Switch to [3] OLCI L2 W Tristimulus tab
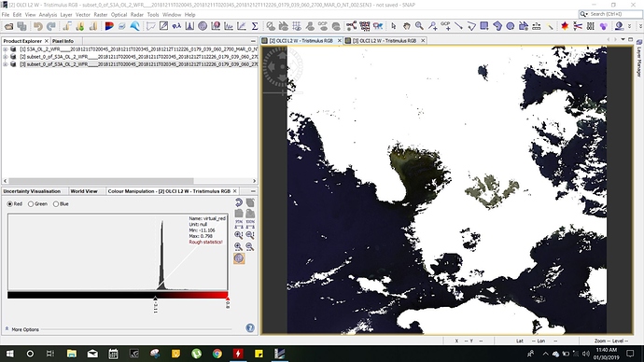Viewport: 644px width, 362px height. [385, 41]
